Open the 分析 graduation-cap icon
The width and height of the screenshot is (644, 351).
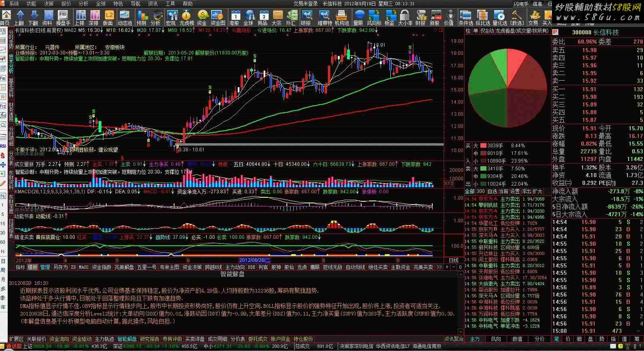156,18
